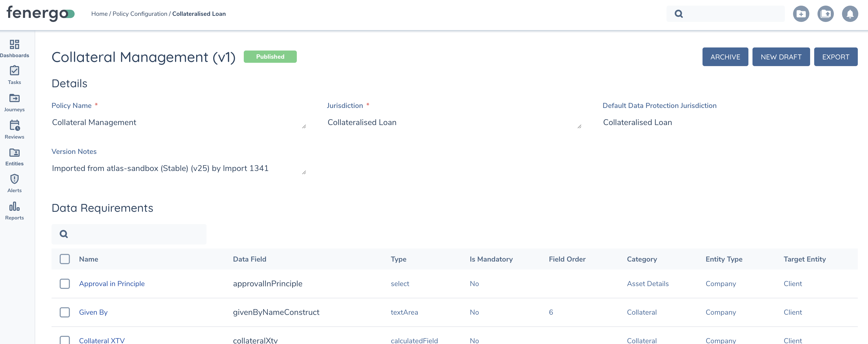Tick the Approval in Principle checkbox
This screenshot has height=344, width=868.
click(x=65, y=284)
